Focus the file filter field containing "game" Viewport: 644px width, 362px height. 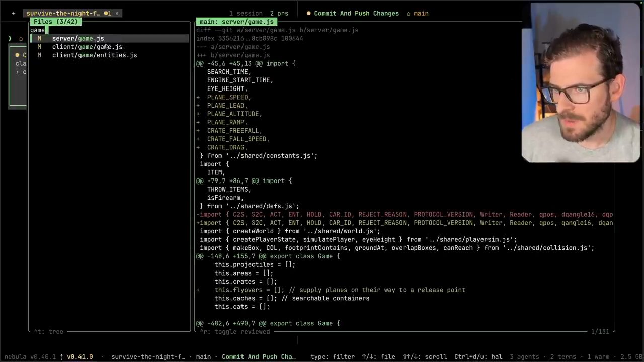(109, 30)
